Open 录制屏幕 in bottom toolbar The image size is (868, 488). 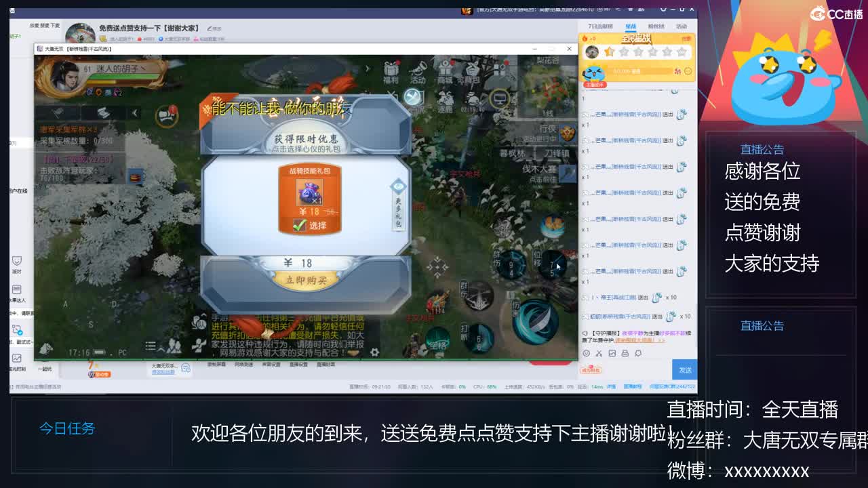(x=216, y=365)
